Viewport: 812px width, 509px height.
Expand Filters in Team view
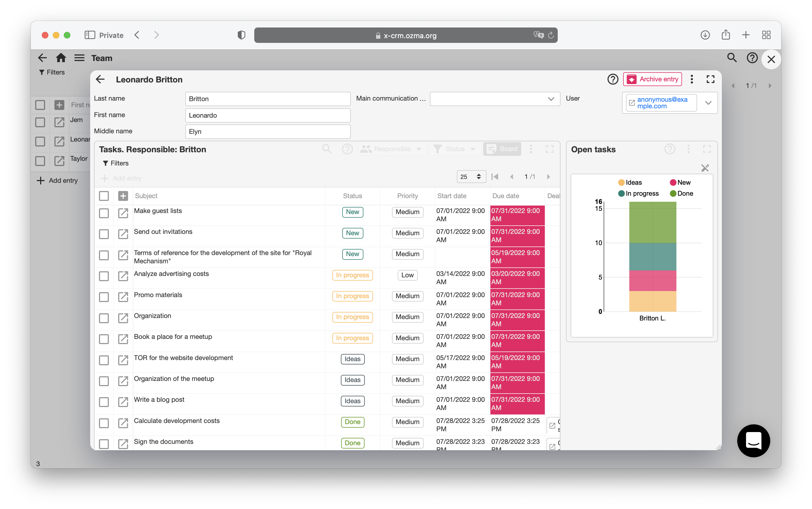click(x=52, y=72)
